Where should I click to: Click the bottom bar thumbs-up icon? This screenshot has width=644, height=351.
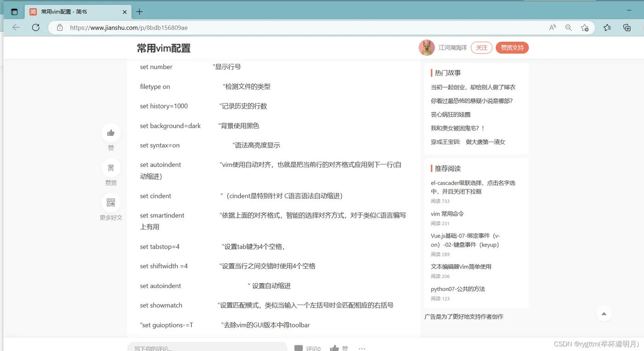pos(334,348)
